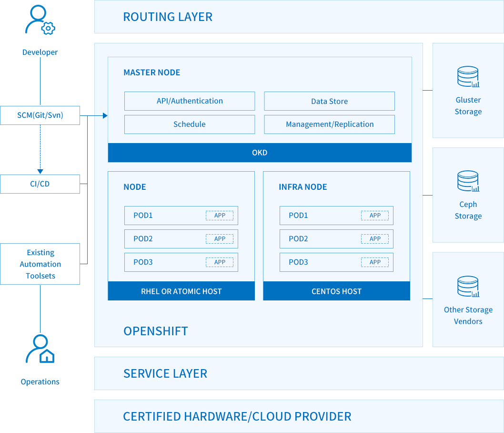The height and width of the screenshot is (433, 504).
Task: Select the Ceph Storage database icon
Action: coord(468,181)
